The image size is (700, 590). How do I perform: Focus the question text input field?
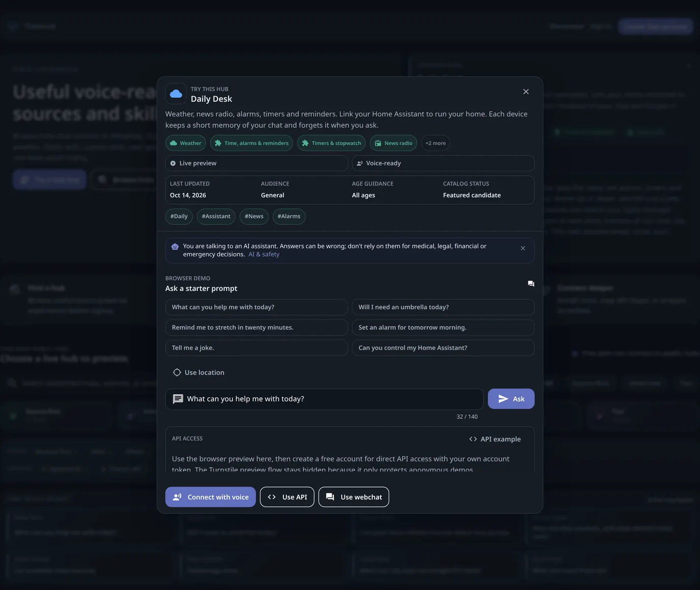pyautogui.click(x=325, y=399)
